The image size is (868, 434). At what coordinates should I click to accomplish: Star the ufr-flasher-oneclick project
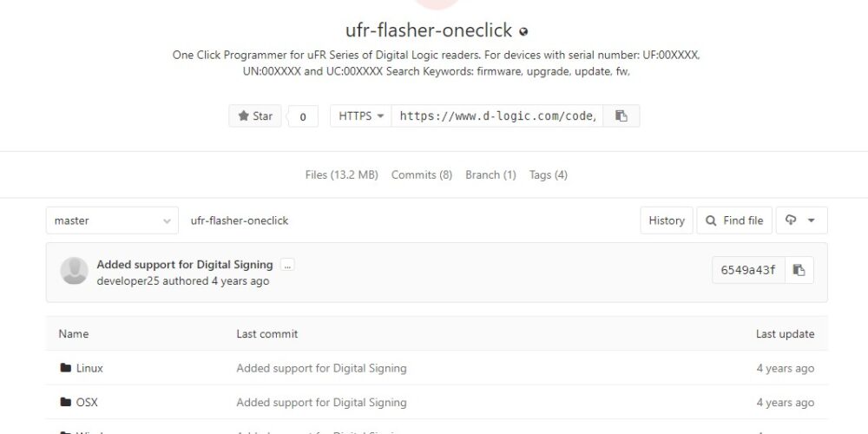pyautogui.click(x=255, y=116)
